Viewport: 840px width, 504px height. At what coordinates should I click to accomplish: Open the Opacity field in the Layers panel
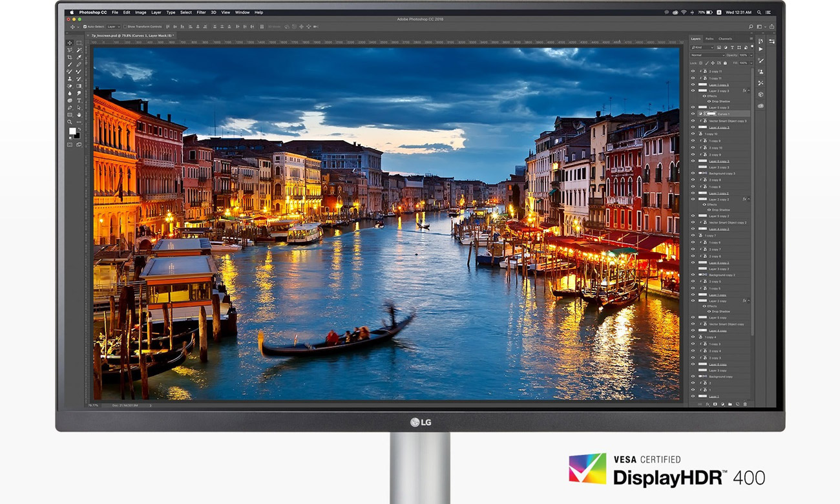click(744, 55)
